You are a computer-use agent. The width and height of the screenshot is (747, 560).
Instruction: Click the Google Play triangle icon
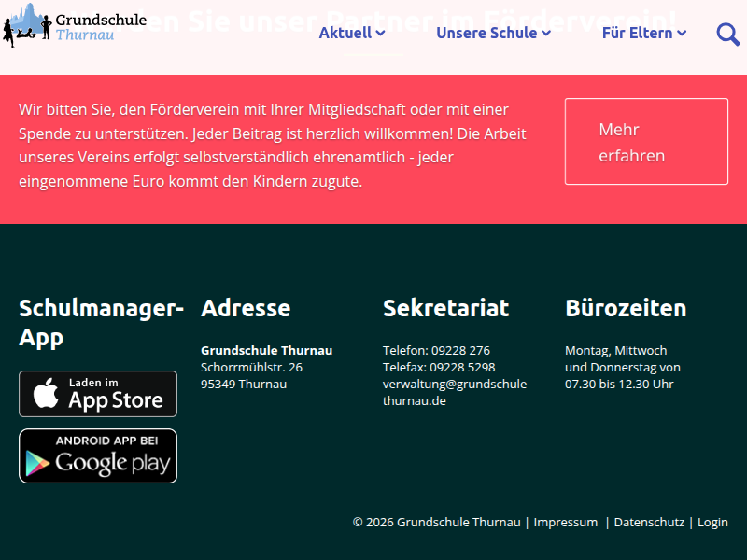[38, 461]
